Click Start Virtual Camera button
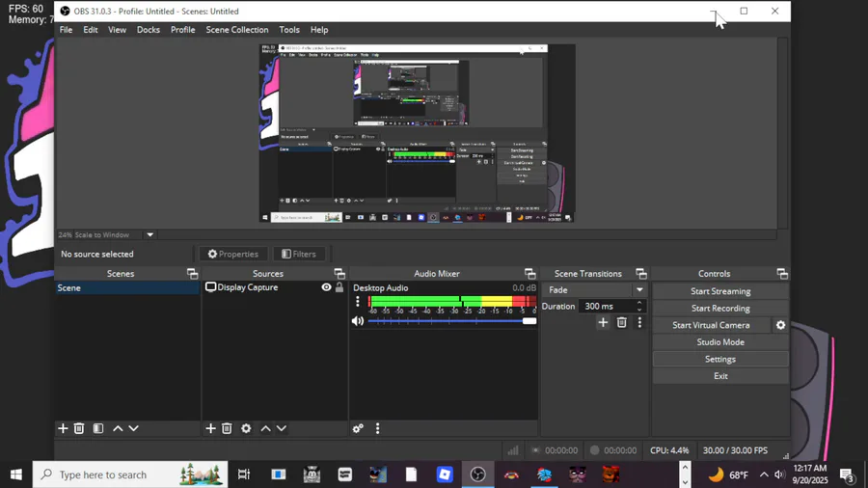 (712, 325)
